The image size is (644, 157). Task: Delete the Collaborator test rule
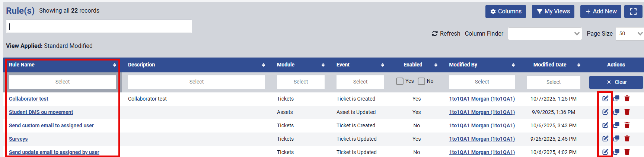pyautogui.click(x=627, y=98)
